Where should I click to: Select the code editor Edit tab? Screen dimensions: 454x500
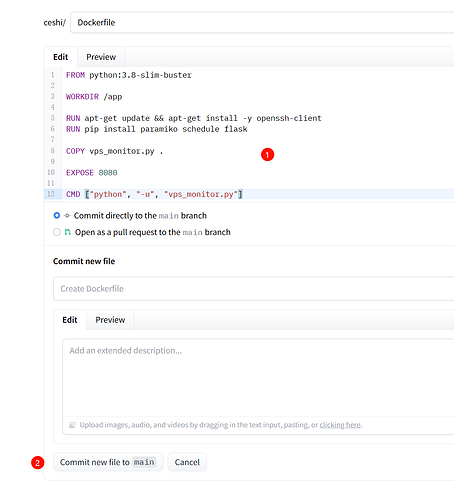[x=61, y=57]
